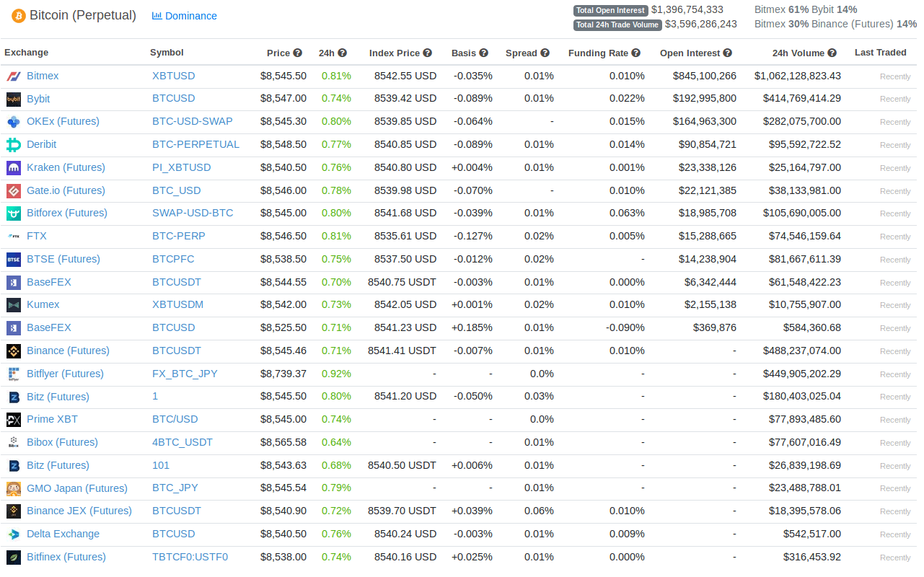Click the Bitmex exchange logo
The image size is (924, 577).
point(13,76)
